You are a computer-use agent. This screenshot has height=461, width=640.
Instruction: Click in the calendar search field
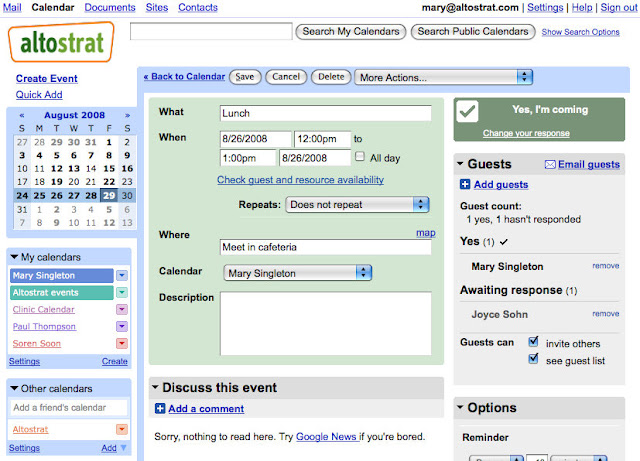[211, 31]
